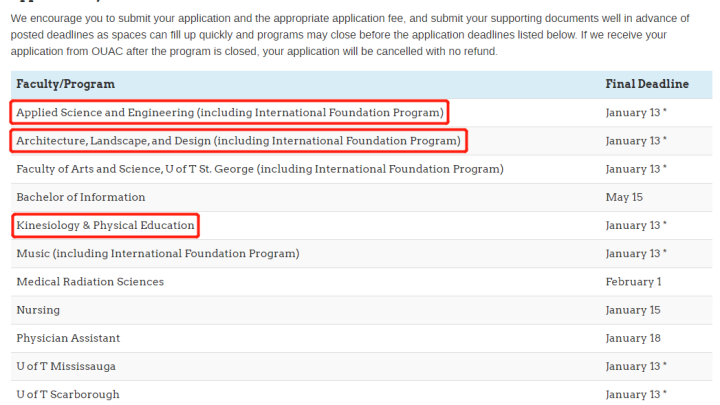
Task: Click January 13 deadline for Applied Science
Action: 636,112
